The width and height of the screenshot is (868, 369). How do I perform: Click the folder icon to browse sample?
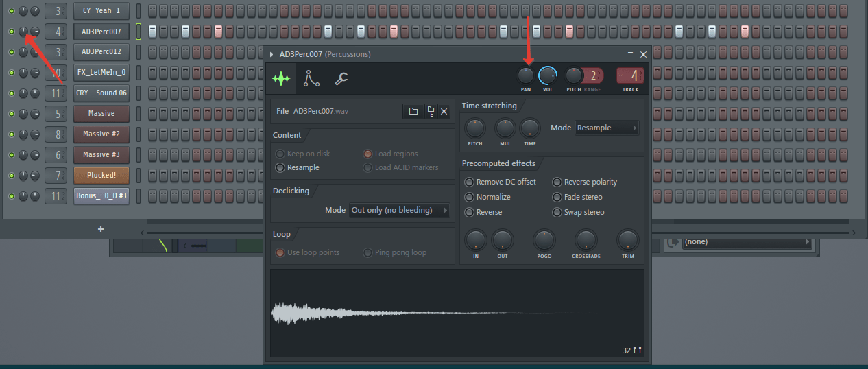pos(413,111)
